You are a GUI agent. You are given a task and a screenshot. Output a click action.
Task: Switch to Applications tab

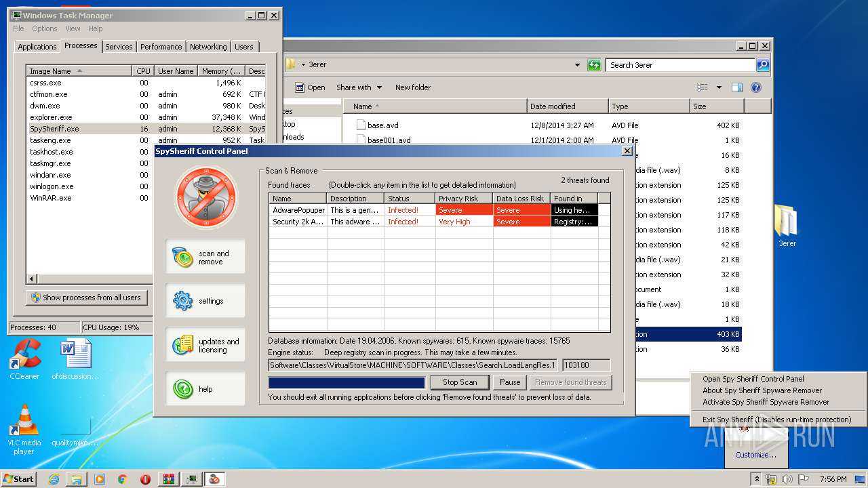click(37, 47)
